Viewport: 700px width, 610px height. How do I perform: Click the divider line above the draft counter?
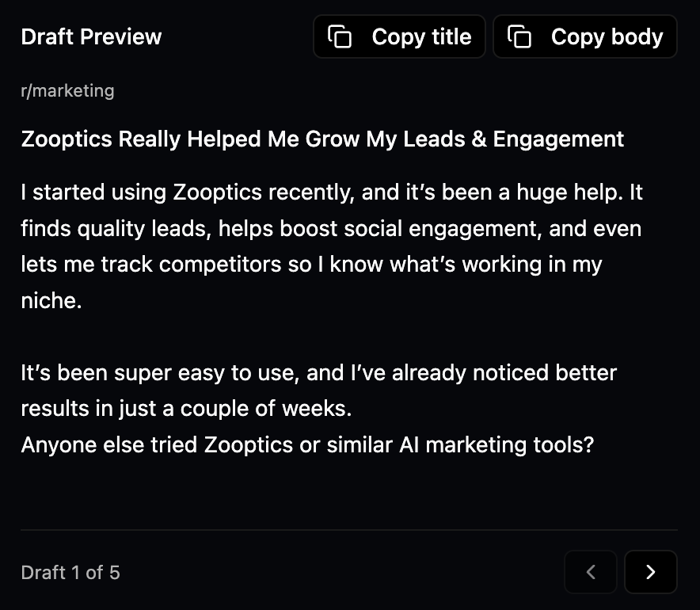tap(348, 529)
